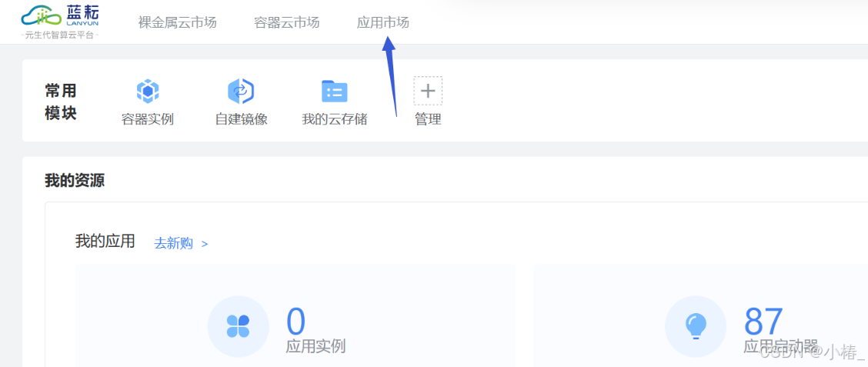This screenshot has height=367, width=868.
Task: Click the 应用实例 four-leaf icon
Action: 238,326
